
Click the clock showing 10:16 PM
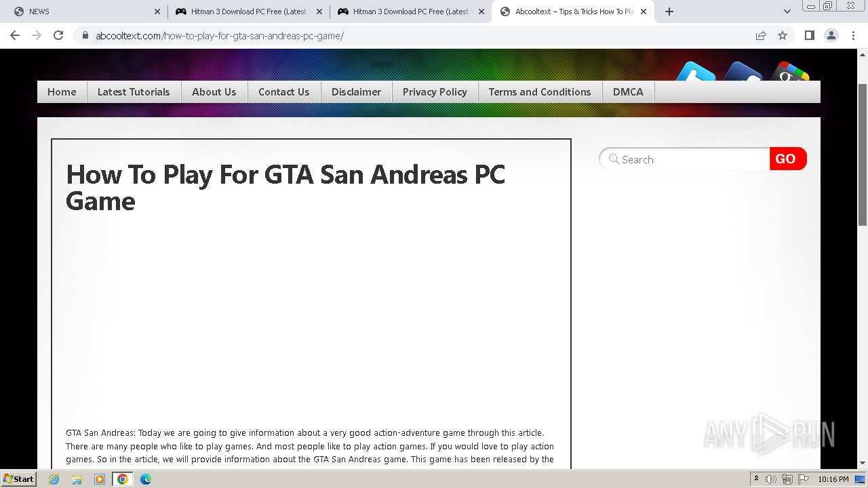[833, 479]
